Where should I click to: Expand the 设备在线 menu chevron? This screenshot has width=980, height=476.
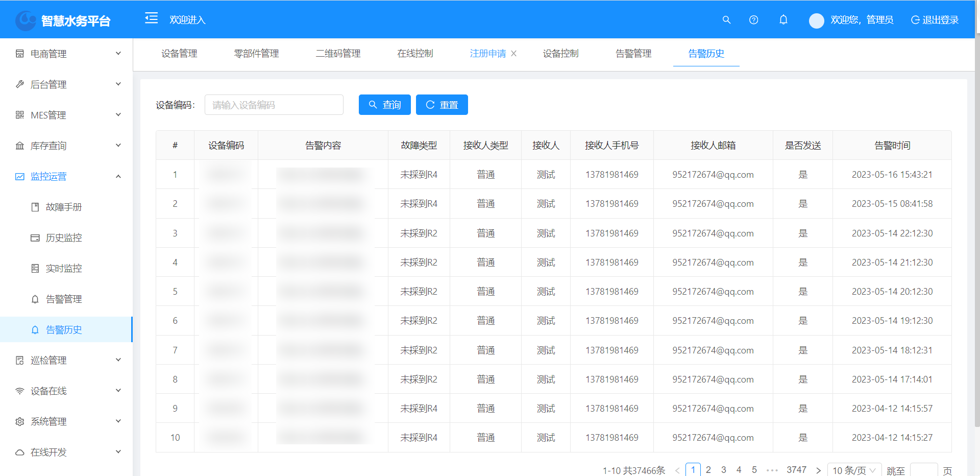[118, 390]
